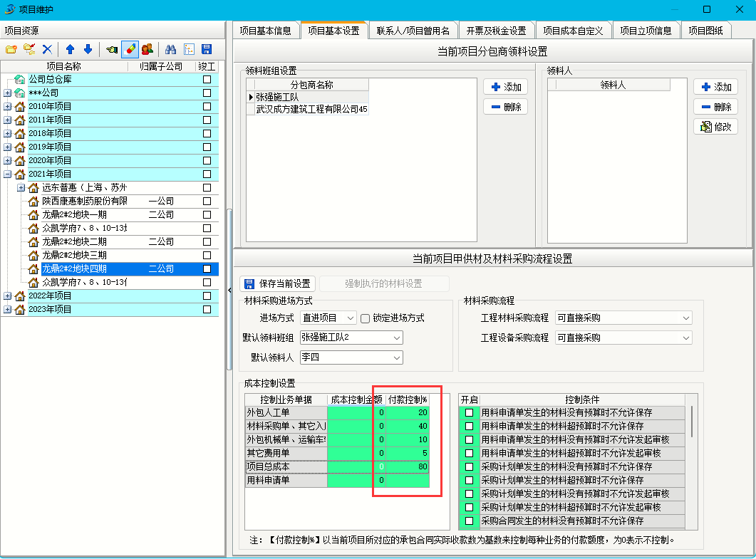The image size is (756, 559).
Task: Click the blue X delete icon
Action: click(47, 49)
